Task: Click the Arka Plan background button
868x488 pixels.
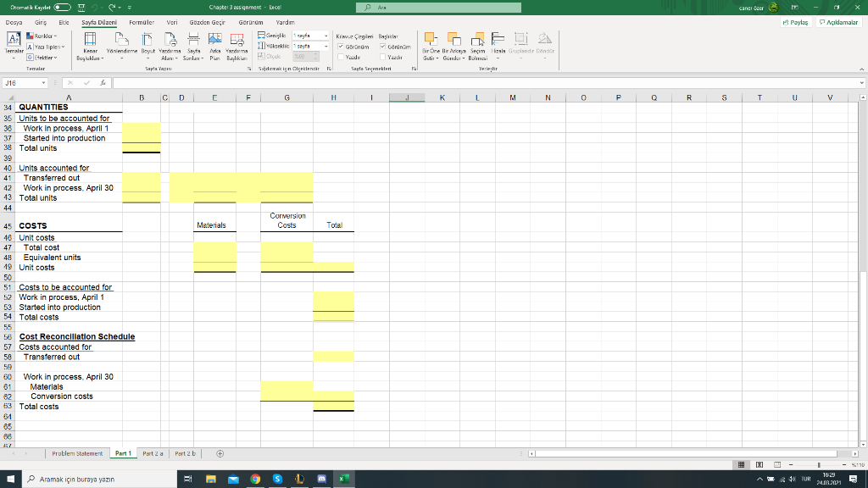Action: (x=214, y=47)
